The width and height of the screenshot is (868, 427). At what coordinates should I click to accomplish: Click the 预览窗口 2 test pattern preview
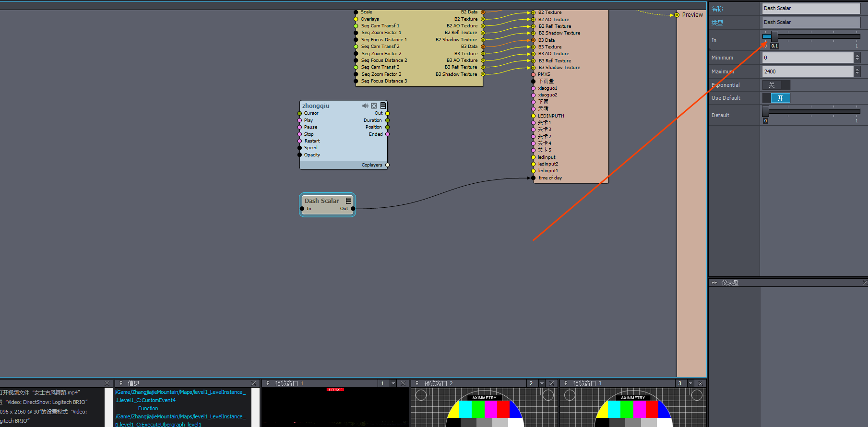coord(485,407)
